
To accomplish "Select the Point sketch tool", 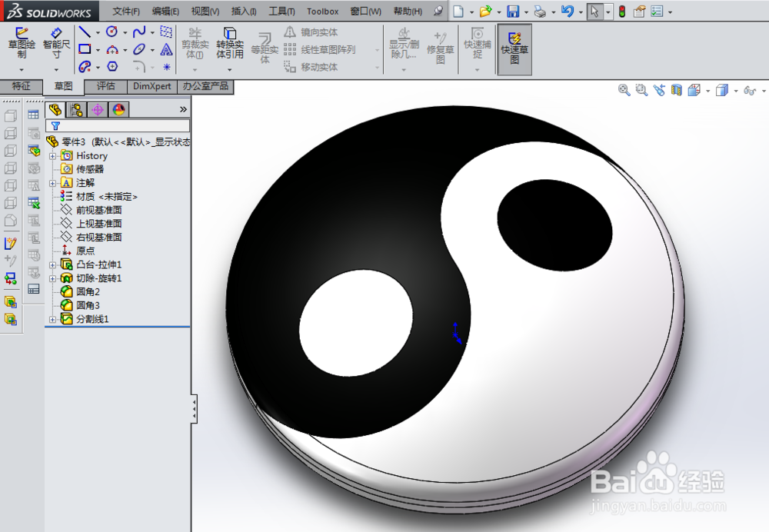I will click(x=167, y=67).
